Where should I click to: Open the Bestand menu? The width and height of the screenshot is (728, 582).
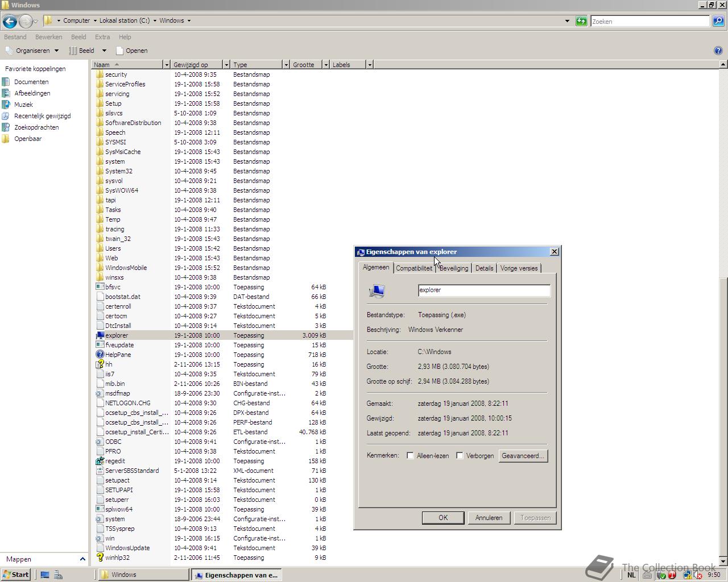tap(15, 37)
